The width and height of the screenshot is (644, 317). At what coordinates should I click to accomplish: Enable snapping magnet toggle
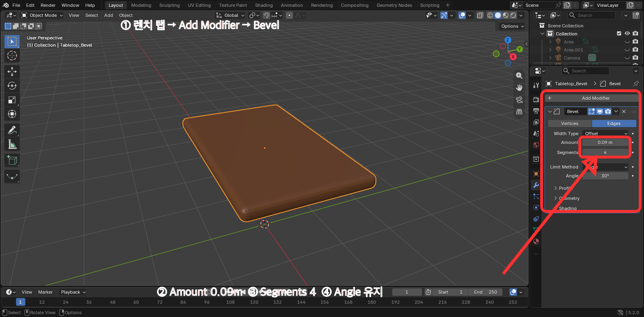click(266, 15)
